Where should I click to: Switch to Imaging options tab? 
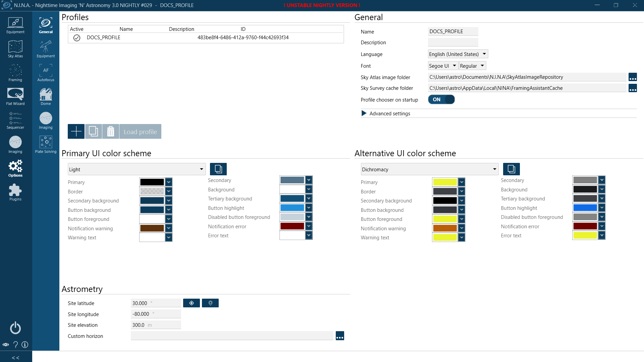click(x=46, y=121)
